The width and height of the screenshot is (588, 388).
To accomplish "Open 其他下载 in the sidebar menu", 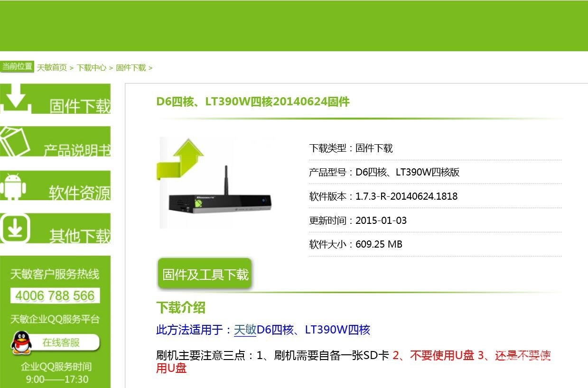I will coord(55,228).
